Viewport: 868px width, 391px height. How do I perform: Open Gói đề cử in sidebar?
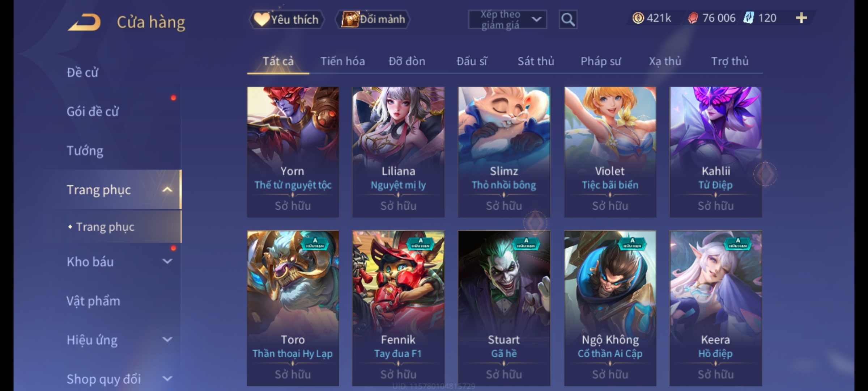[x=93, y=112]
